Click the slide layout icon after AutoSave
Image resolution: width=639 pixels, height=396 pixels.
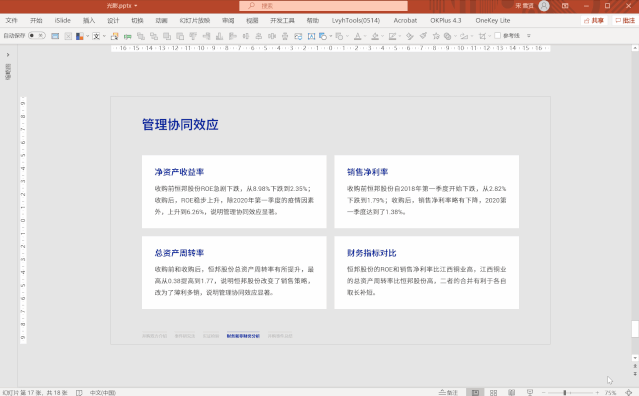(55, 36)
